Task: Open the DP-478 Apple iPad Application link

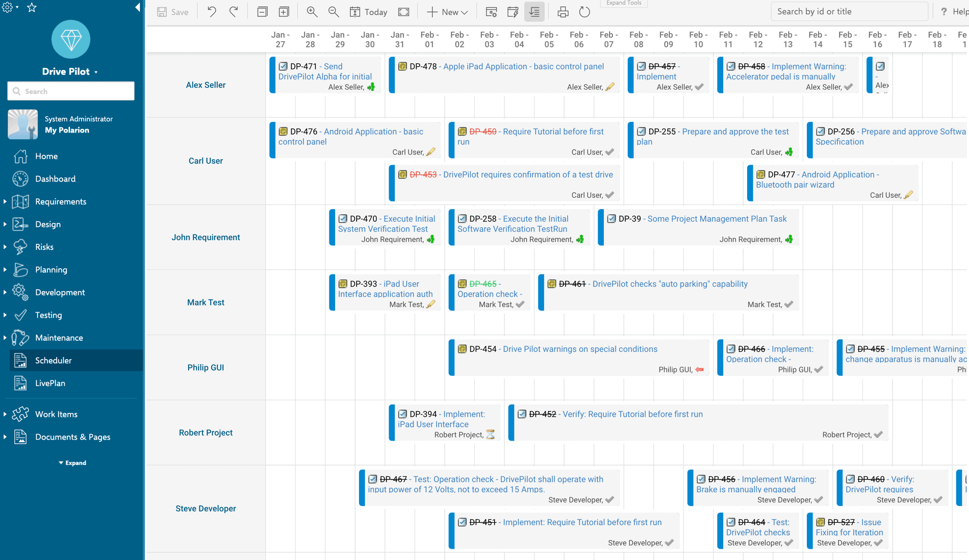Action: [524, 66]
